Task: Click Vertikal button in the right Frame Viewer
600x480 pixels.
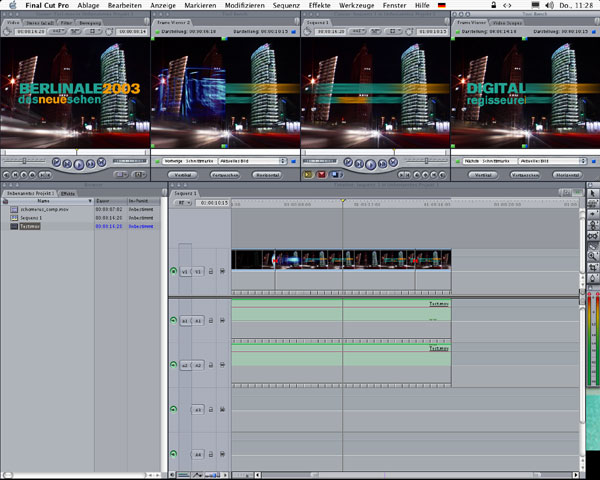Action: [483, 175]
